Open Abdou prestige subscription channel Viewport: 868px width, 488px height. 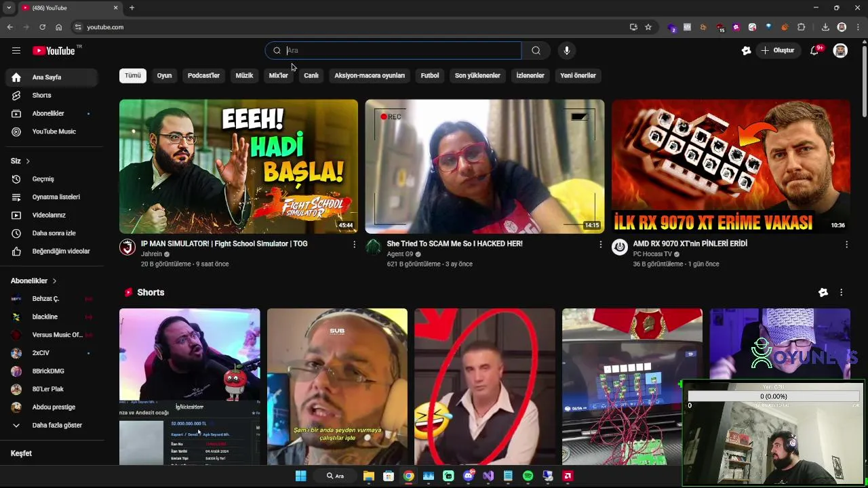point(51,407)
